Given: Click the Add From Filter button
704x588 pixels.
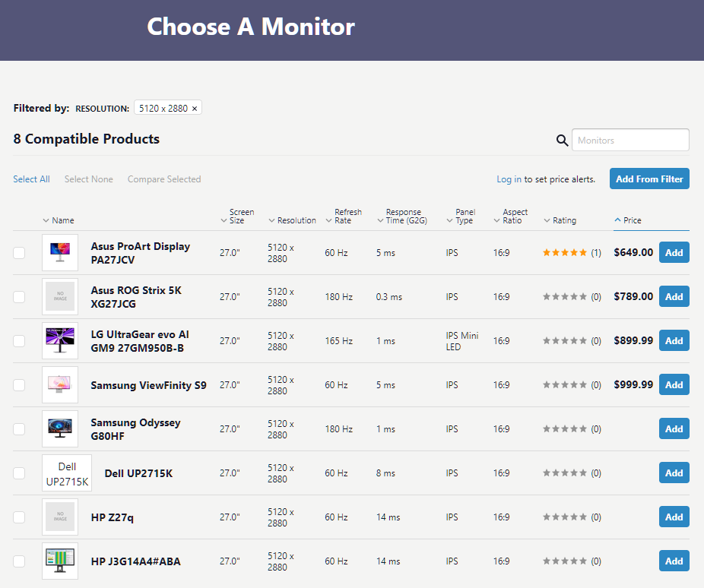Looking at the screenshot, I should pos(649,179).
